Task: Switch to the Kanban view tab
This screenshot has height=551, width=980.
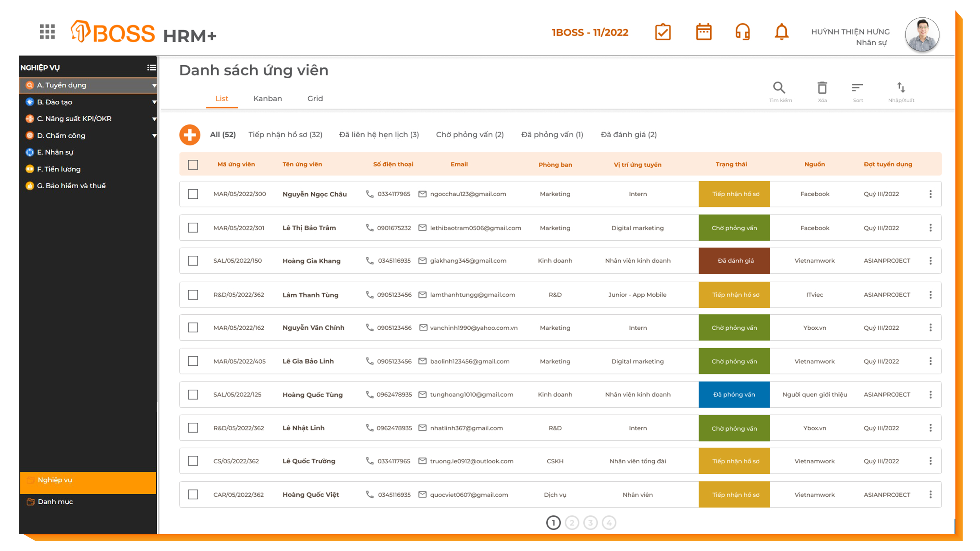Action: coord(268,98)
